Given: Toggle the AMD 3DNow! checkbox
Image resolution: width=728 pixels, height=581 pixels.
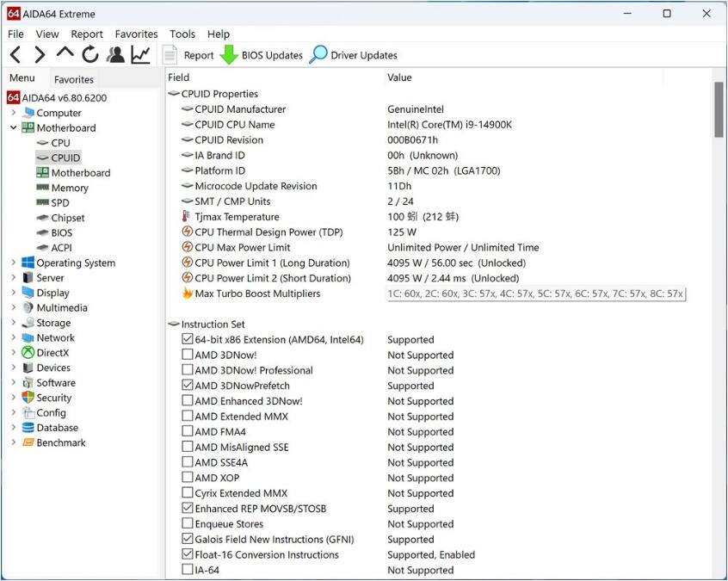Looking at the screenshot, I should pyautogui.click(x=187, y=355).
